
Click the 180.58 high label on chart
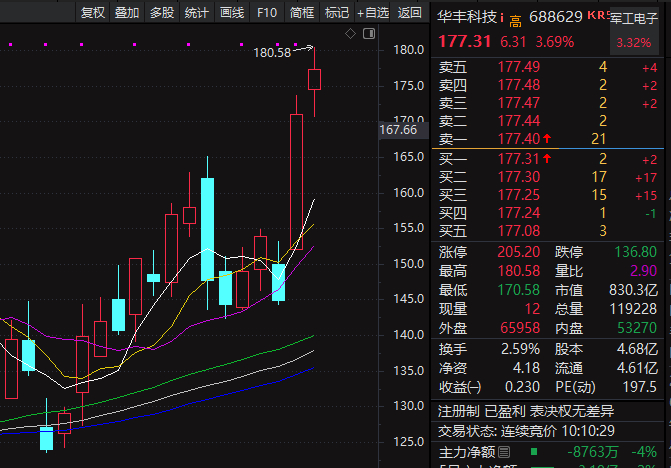(272, 53)
